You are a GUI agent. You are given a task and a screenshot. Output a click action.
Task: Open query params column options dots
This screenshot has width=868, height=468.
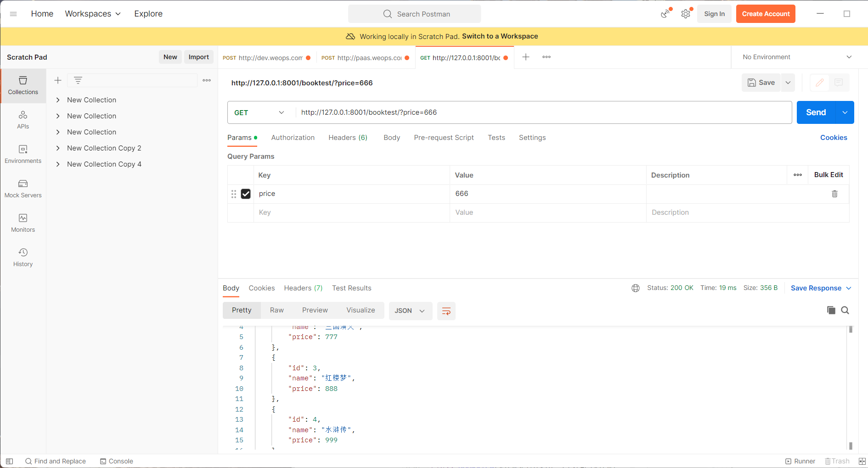coord(798,175)
